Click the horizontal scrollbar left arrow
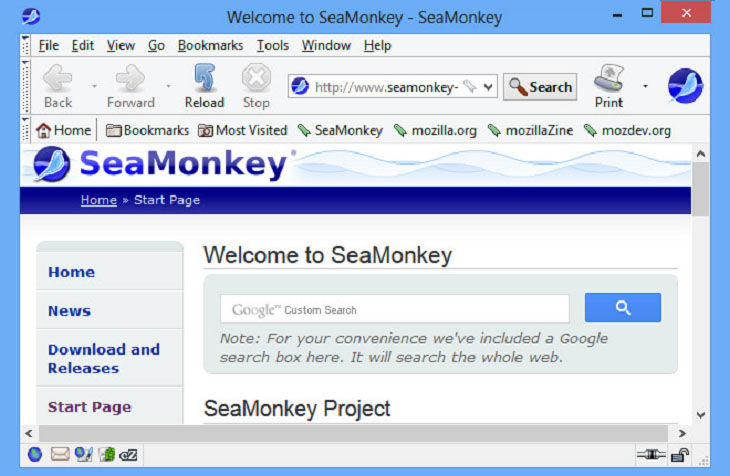This screenshot has height=476, width=730. click(29, 433)
